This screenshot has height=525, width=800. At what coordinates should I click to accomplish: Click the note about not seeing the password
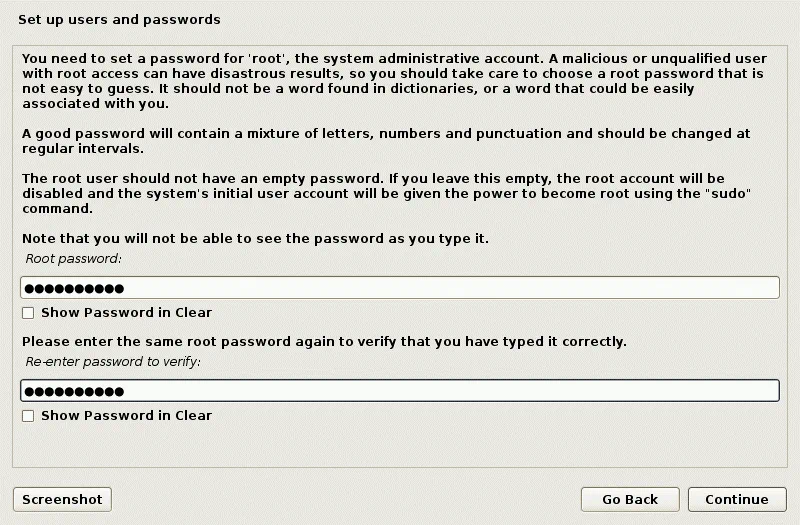point(255,239)
